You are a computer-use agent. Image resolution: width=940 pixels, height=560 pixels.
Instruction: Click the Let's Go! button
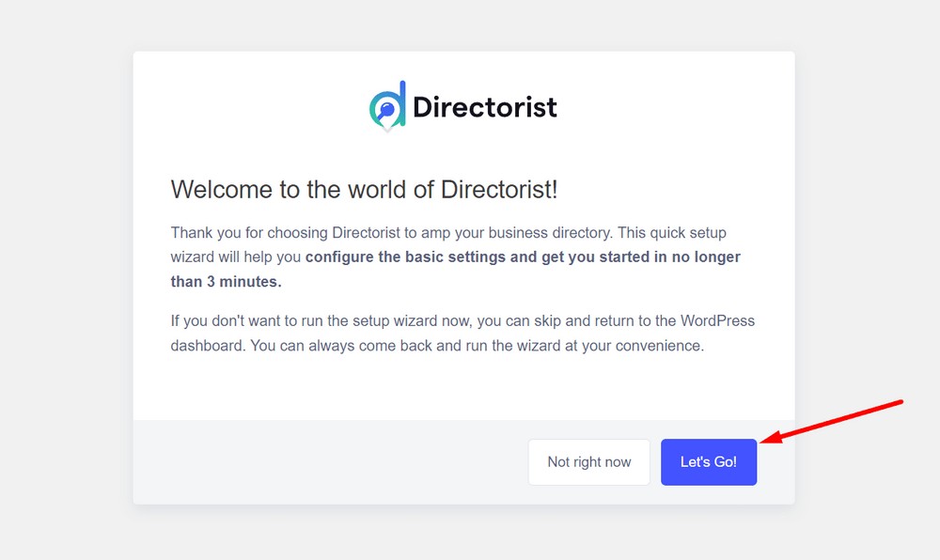(709, 461)
